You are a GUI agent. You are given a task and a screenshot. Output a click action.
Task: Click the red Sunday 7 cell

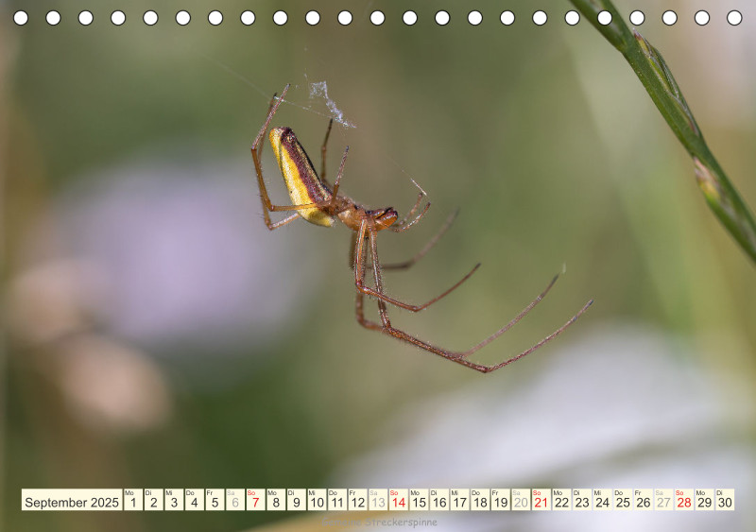[x=255, y=500]
